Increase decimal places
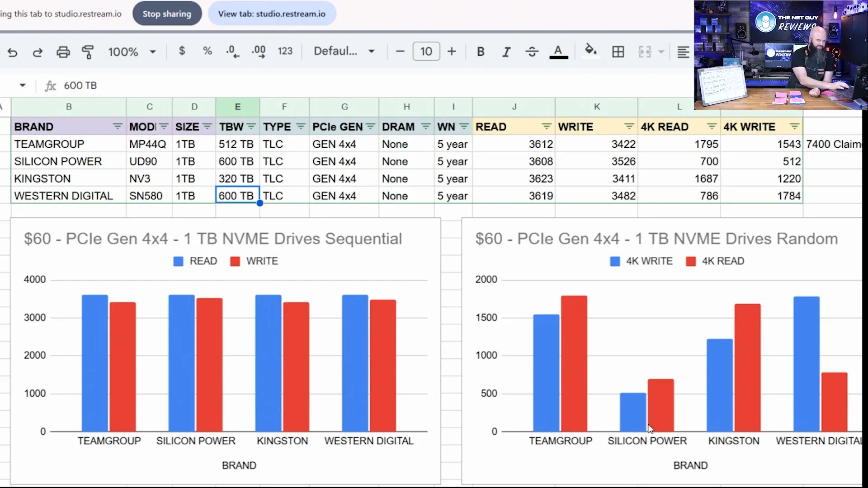868x488 pixels. click(259, 52)
